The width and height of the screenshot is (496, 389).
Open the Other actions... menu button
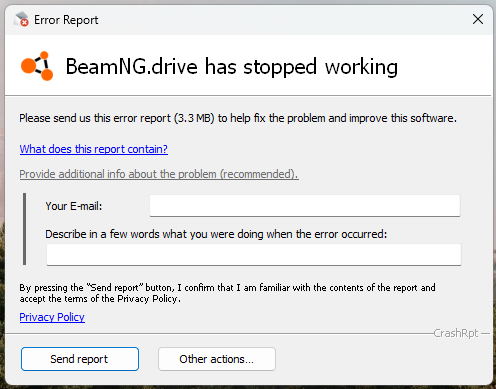pyautogui.click(x=217, y=359)
